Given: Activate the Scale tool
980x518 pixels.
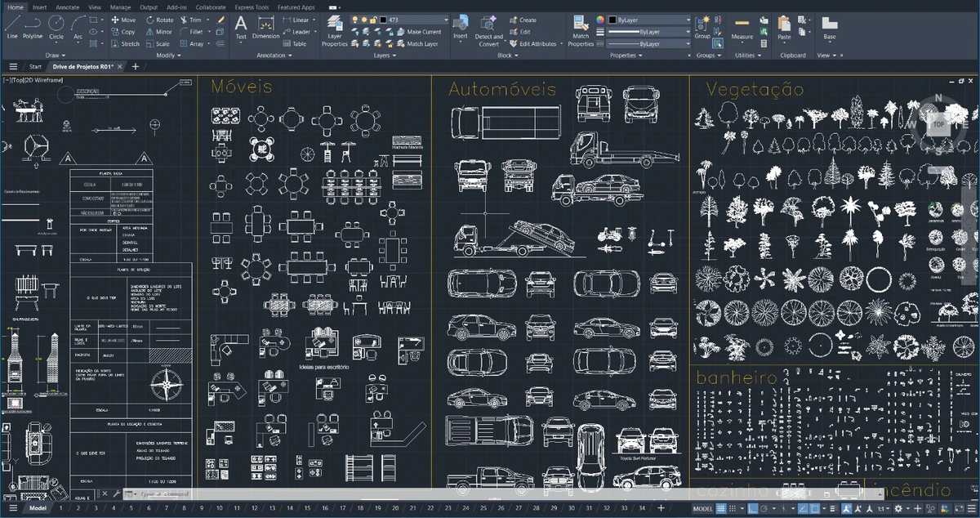Looking at the screenshot, I should [x=158, y=44].
